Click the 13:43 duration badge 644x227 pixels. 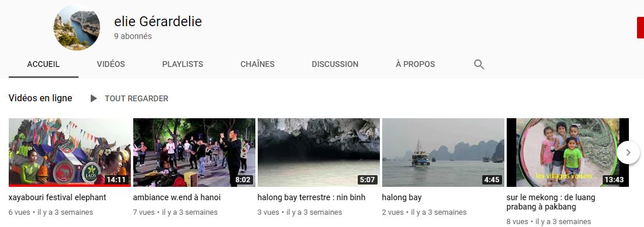click(x=614, y=180)
